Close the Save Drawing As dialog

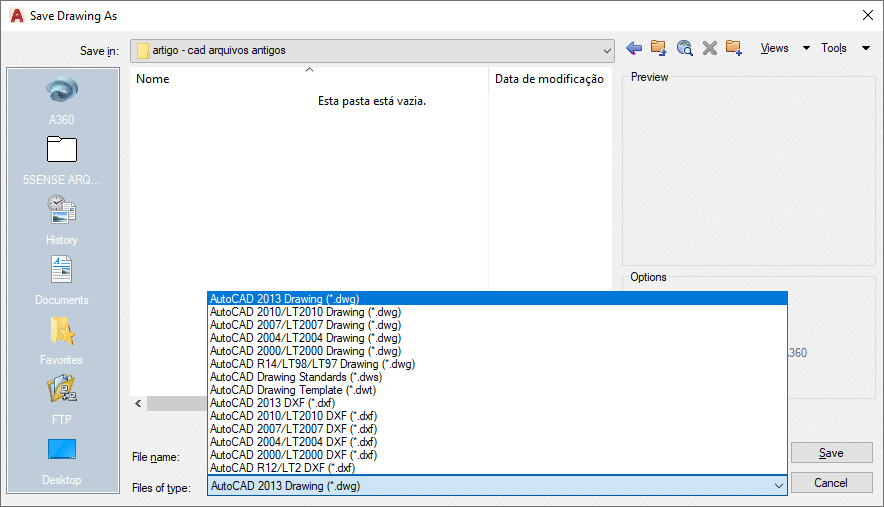868,15
